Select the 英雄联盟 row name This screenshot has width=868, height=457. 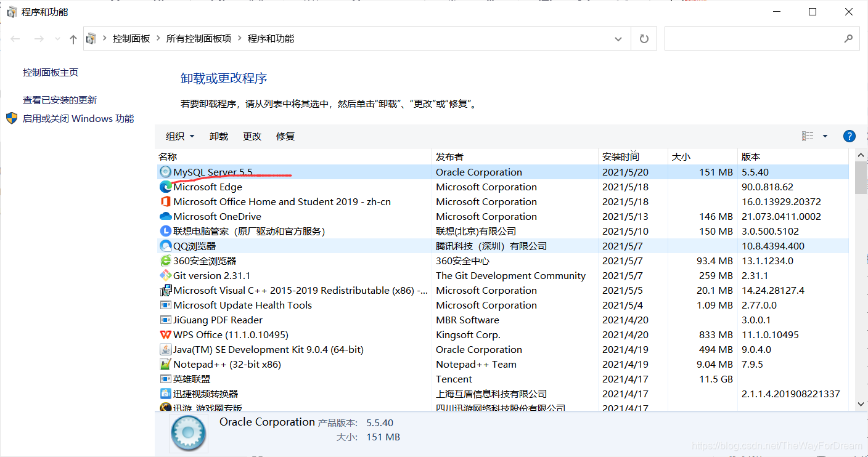(192, 379)
